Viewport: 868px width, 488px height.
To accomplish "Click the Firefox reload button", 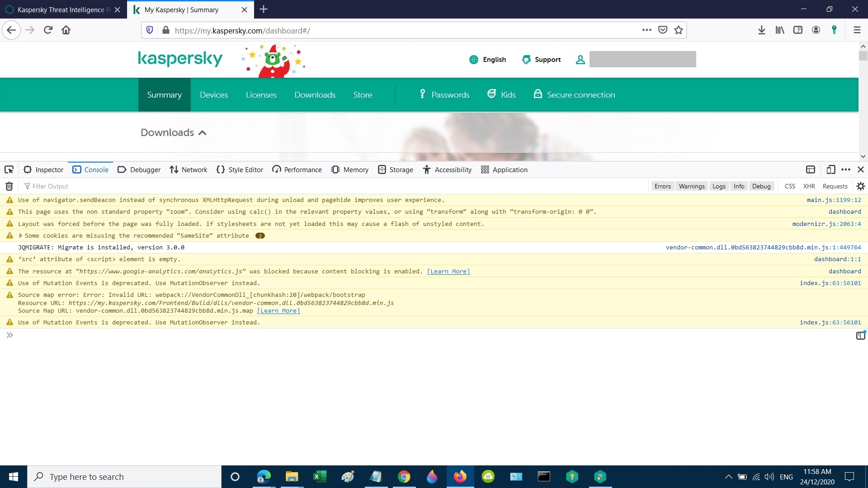I will point(48,30).
